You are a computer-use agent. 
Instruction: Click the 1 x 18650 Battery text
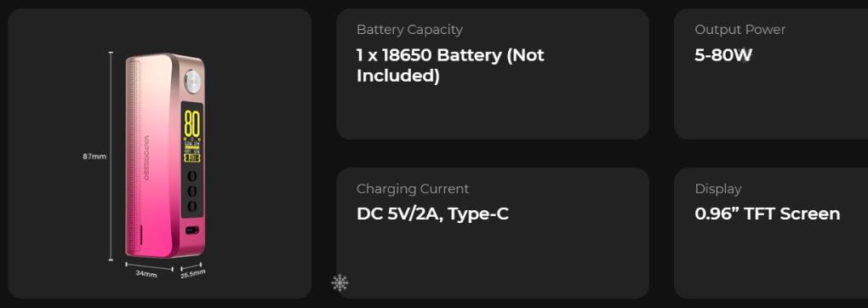450,66
